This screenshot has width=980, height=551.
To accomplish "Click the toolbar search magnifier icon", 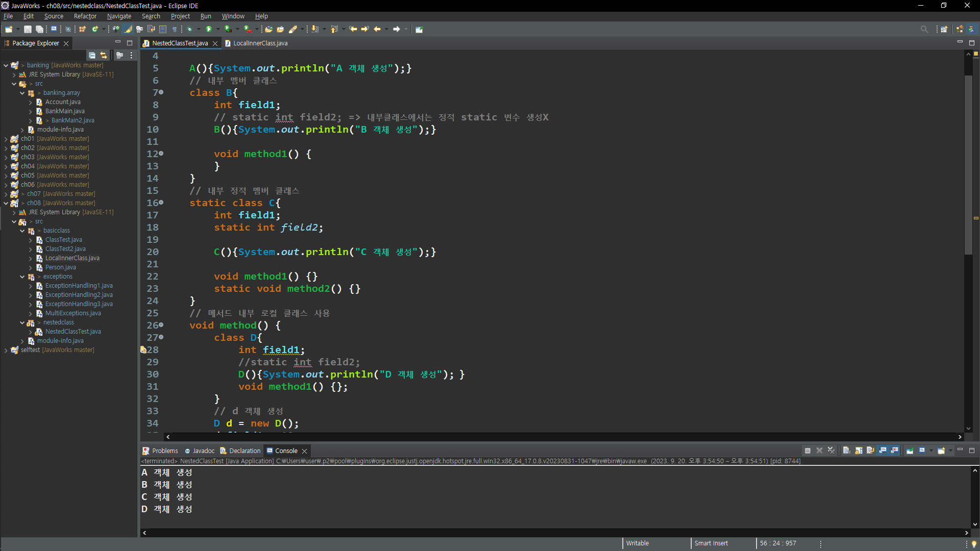I will point(924,29).
